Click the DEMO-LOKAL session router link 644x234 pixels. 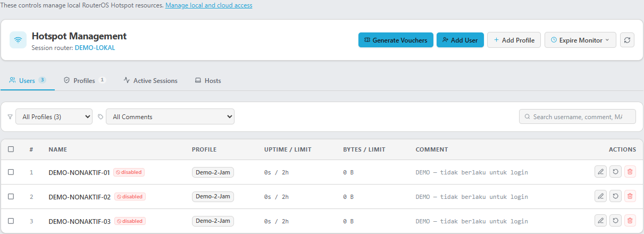(x=95, y=48)
